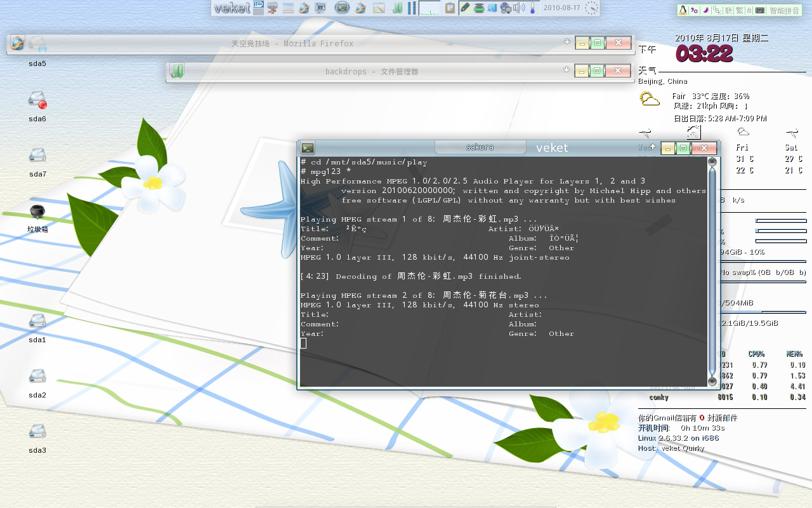Unshade Firefox window using titlebar arrow
Screen dimensions: 812x508
coord(567,42)
